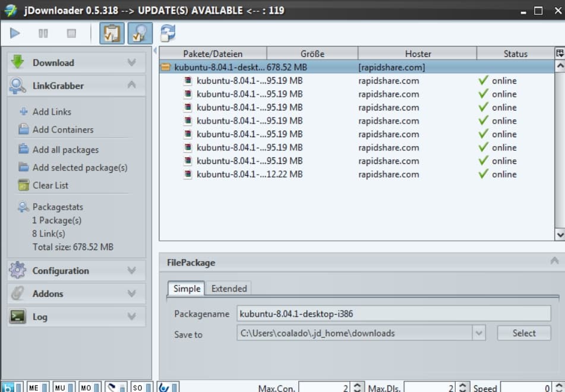Adjust the Max.Dls. spinner arrows
The height and width of the screenshot is (392, 565).
click(x=463, y=387)
